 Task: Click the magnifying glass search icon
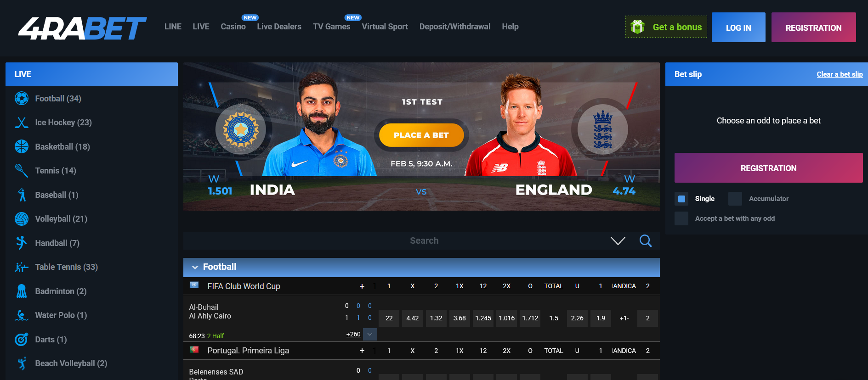coord(645,241)
